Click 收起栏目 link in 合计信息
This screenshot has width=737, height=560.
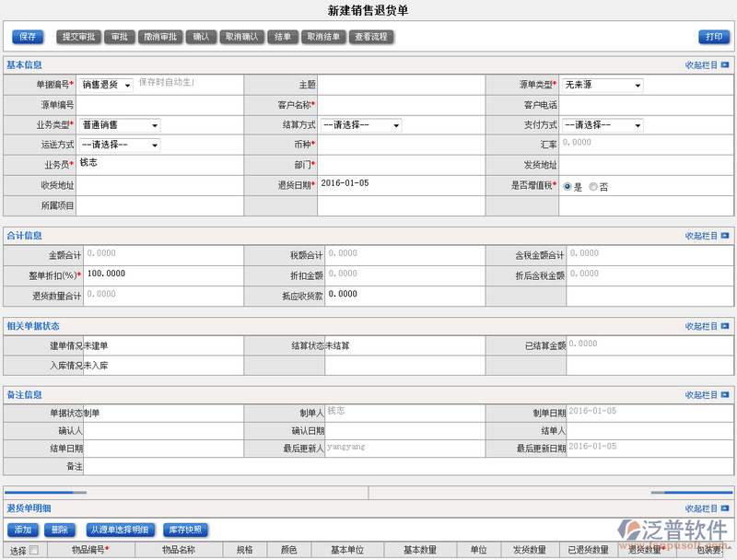coord(701,236)
